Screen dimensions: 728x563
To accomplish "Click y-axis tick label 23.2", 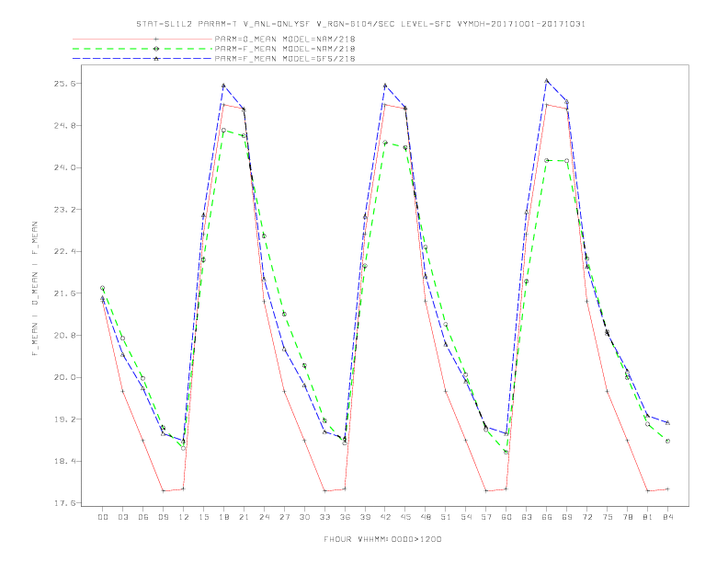I will tap(63, 210).
